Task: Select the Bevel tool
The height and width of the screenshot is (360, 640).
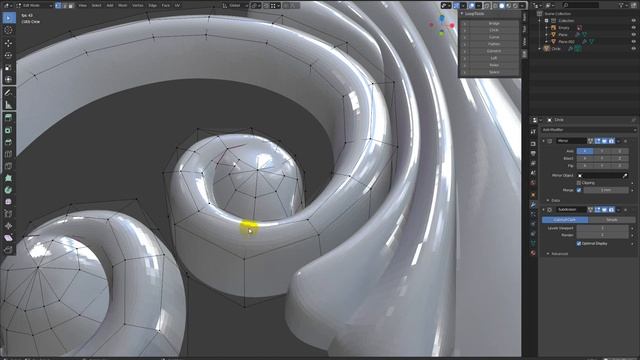Action: (9, 142)
